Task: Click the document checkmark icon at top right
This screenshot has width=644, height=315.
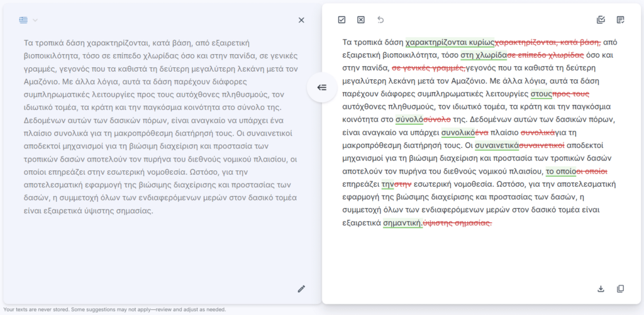Action: pos(601,20)
